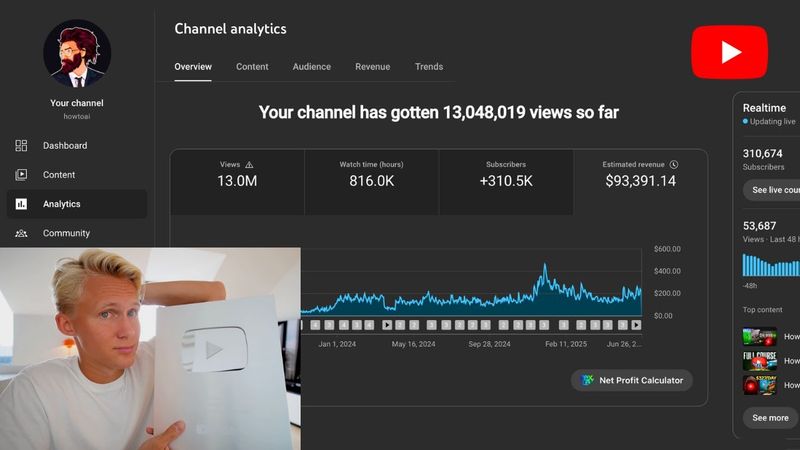
Task: Open the FULL COURSE top content thumbnail
Action: tap(760, 361)
